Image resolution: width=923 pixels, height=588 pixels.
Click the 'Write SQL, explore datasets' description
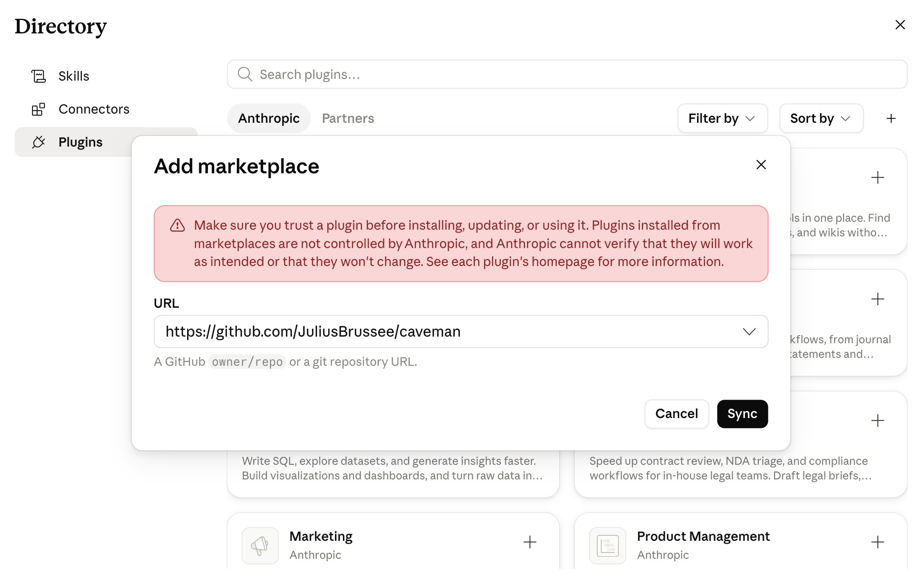392,468
